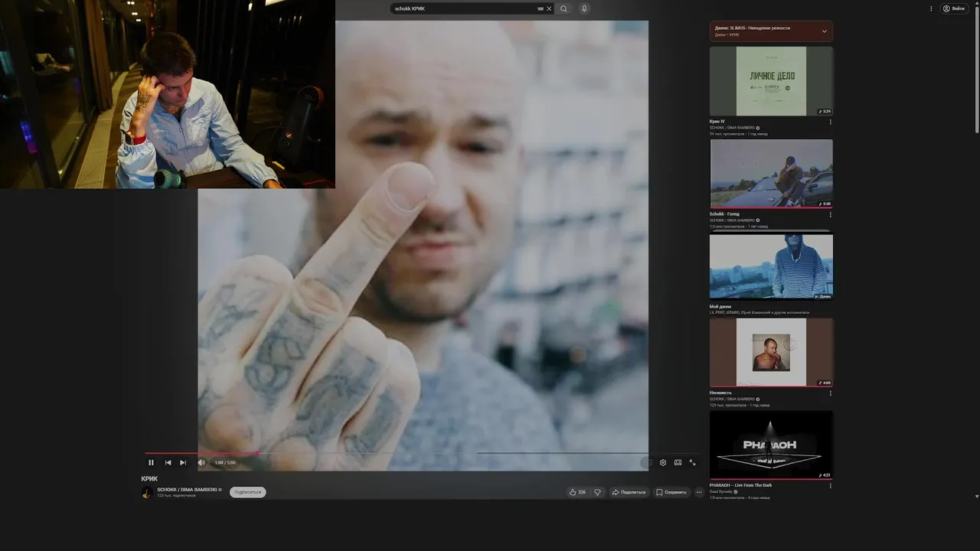Image resolution: width=980 pixels, height=551 pixels.
Task: Open the Ненависть album cover thumbnail
Action: 771,352
